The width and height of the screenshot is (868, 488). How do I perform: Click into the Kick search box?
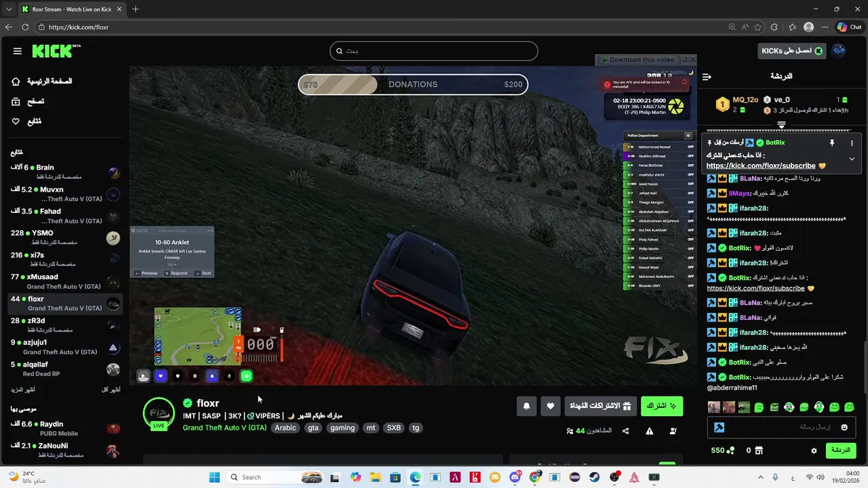434,51
